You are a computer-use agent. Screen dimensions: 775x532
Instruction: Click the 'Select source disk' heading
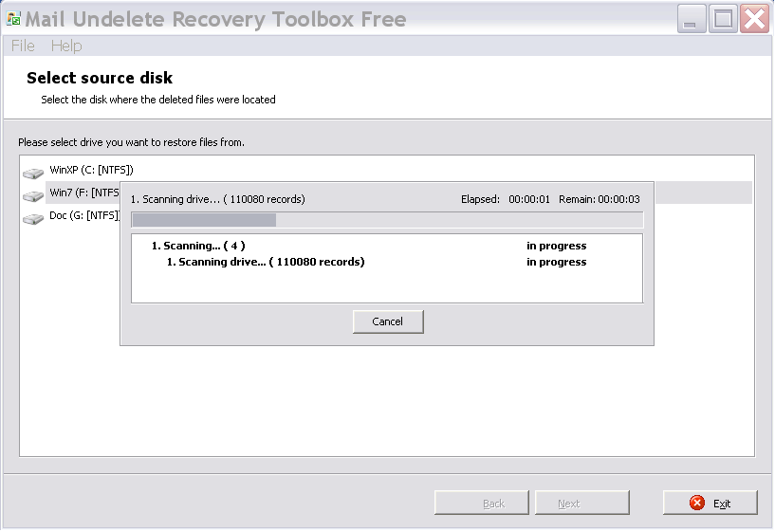100,78
